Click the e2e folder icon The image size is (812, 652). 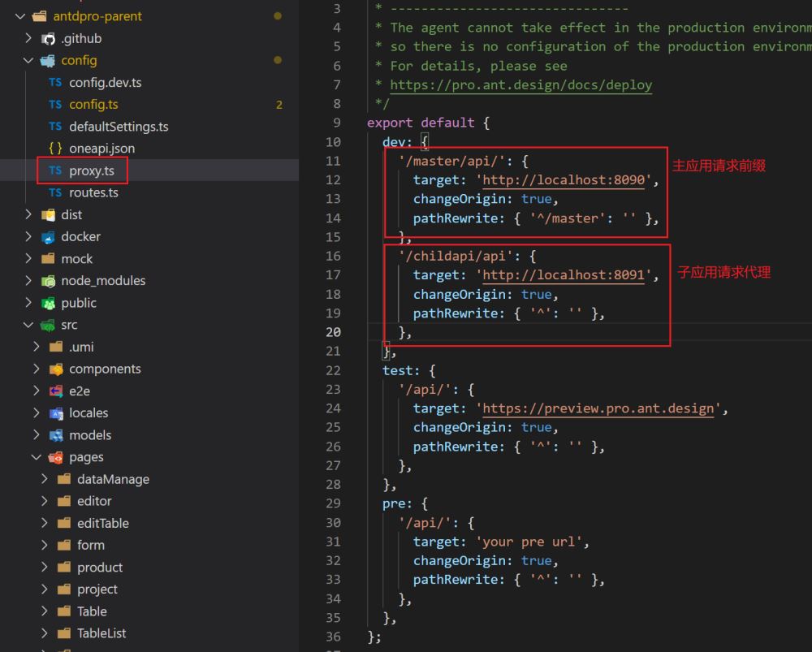click(x=56, y=391)
